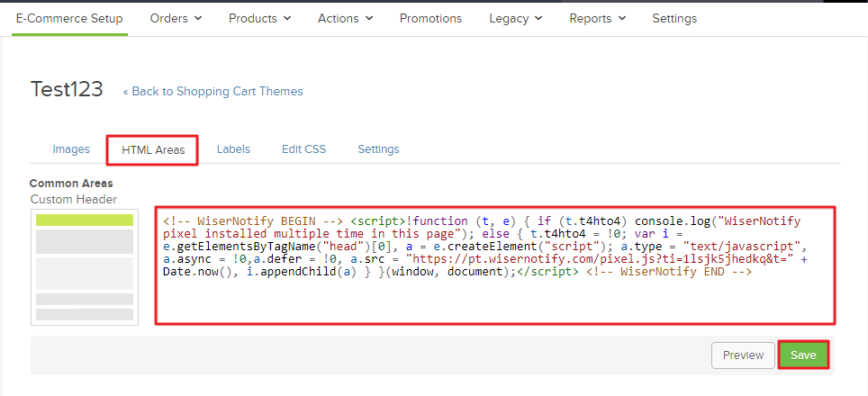Go back to Shopping Cart Themes
Image resolution: width=868 pixels, height=396 pixels.
pyautogui.click(x=212, y=91)
